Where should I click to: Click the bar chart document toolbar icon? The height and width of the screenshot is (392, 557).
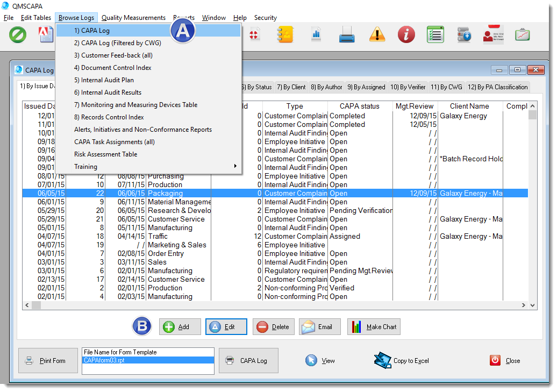tap(316, 35)
